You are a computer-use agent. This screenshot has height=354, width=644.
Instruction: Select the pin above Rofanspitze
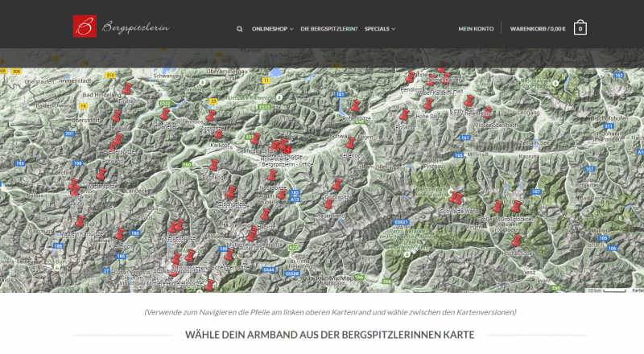(x=355, y=106)
